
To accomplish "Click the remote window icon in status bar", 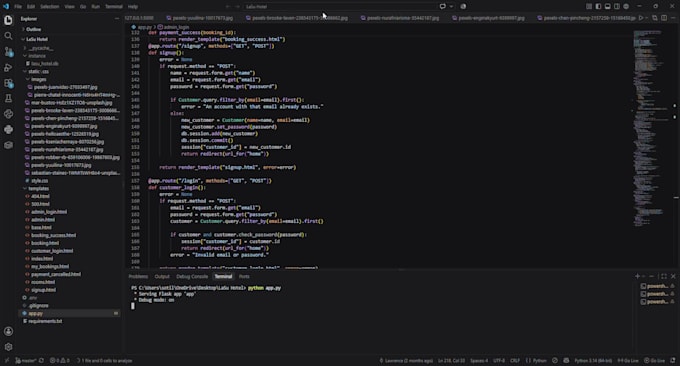I will pos(6,360).
